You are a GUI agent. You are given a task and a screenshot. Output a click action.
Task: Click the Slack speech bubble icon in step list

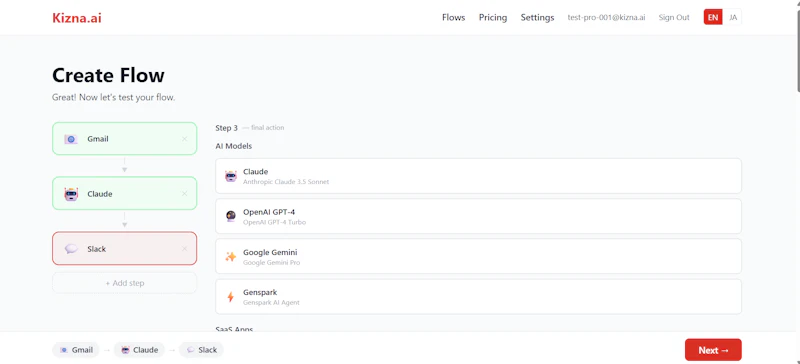point(71,249)
